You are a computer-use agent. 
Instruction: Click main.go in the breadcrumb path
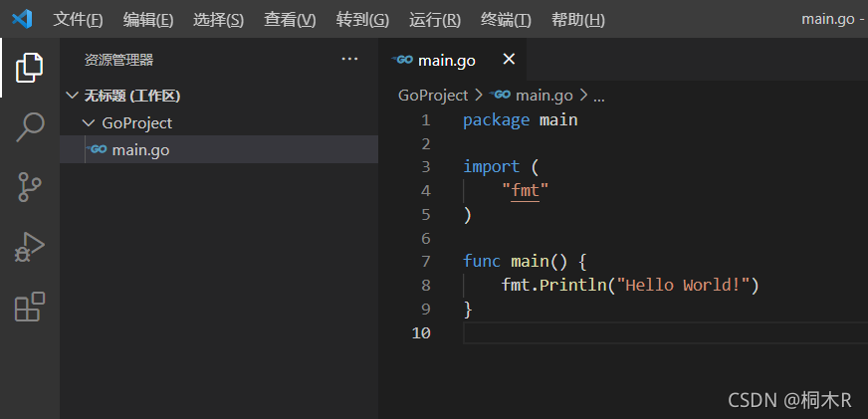click(544, 96)
